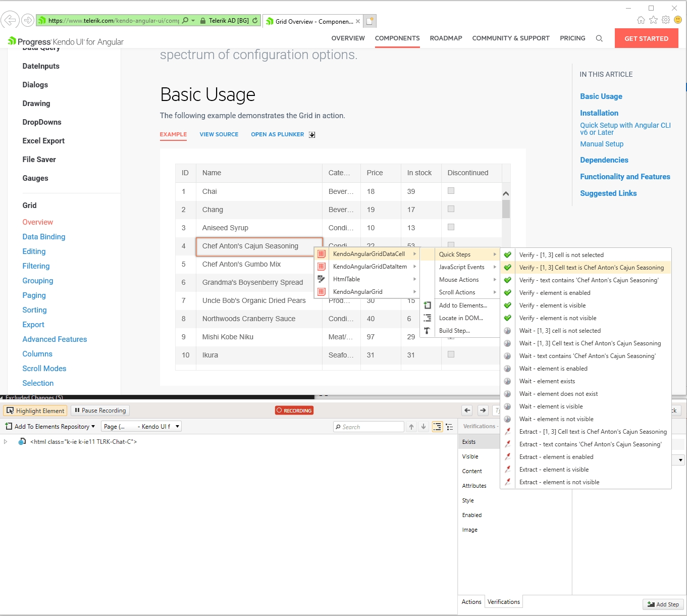Click the favorites star icon
Viewport: 687px width, 616px height.
[x=653, y=20]
